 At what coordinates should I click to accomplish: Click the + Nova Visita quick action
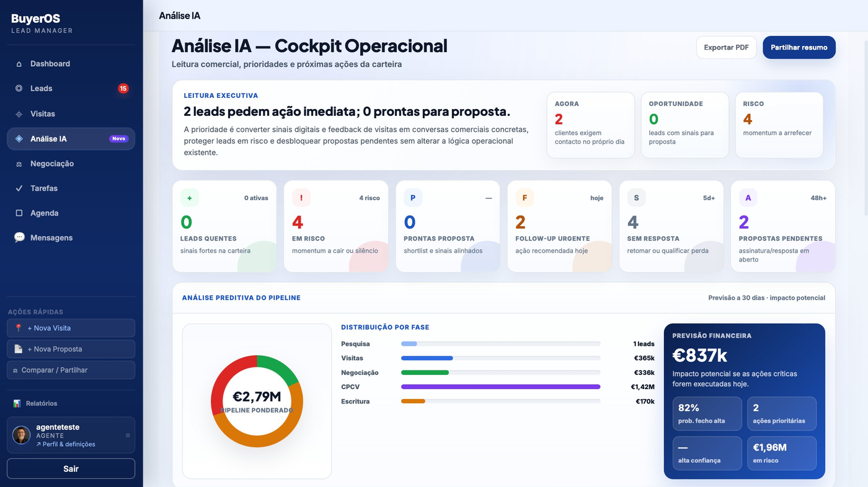coord(71,328)
